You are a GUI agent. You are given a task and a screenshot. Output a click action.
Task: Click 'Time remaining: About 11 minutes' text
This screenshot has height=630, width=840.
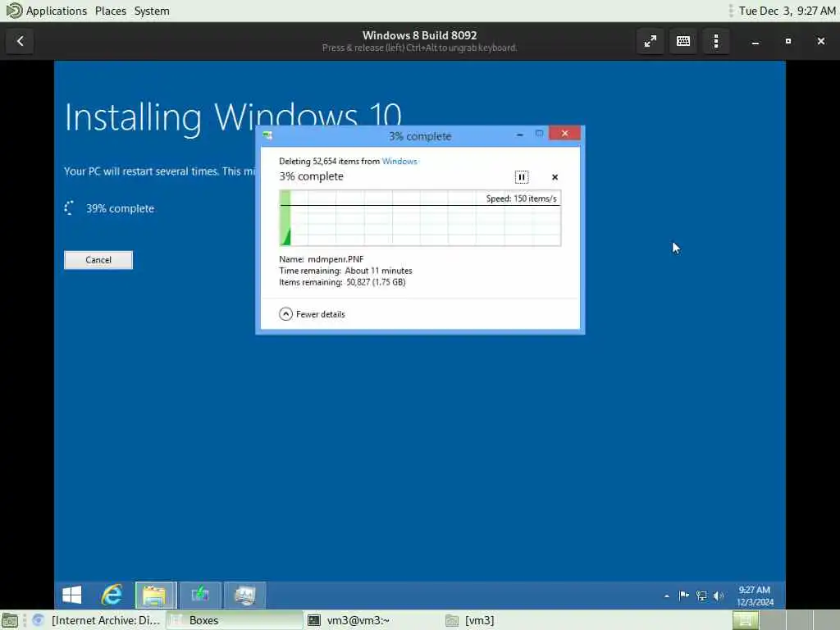(345, 271)
